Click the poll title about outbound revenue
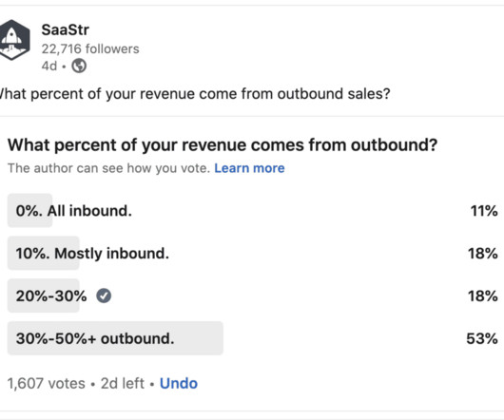 [223, 145]
